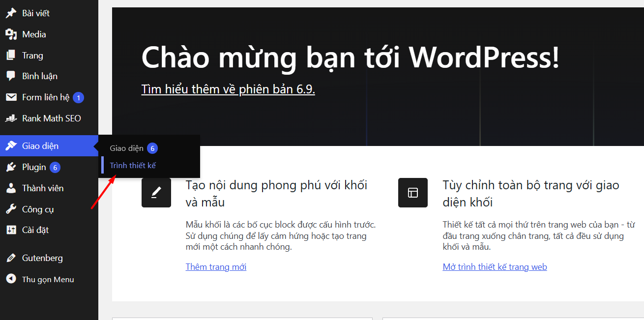
Task: Select the Bài viết pin icon
Action: [10, 12]
